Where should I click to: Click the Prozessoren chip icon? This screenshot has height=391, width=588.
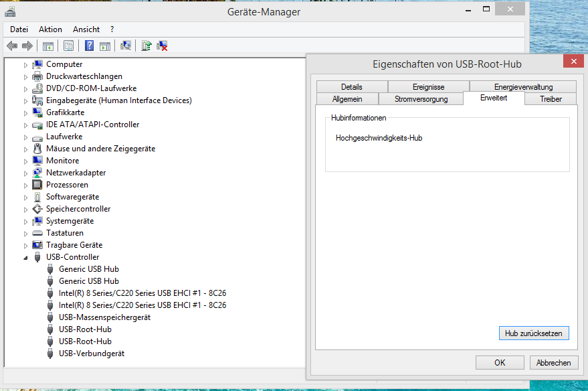tap(37, 185)
